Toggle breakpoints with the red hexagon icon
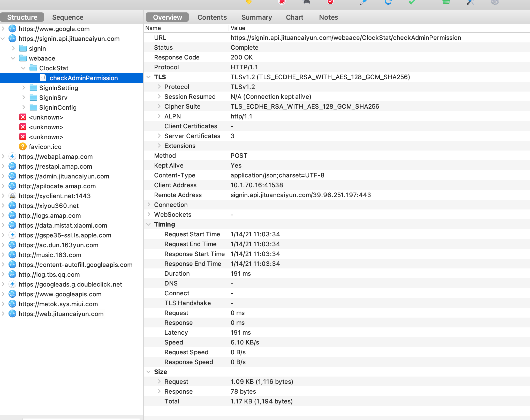The width and height of the screenshot is (530, 420). (x=330, y=2)
